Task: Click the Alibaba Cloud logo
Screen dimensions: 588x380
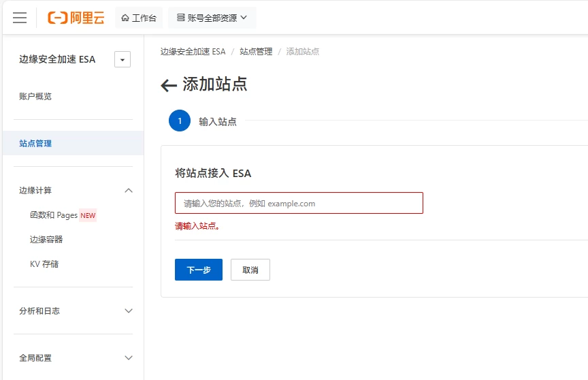Action: click(76, 18)
